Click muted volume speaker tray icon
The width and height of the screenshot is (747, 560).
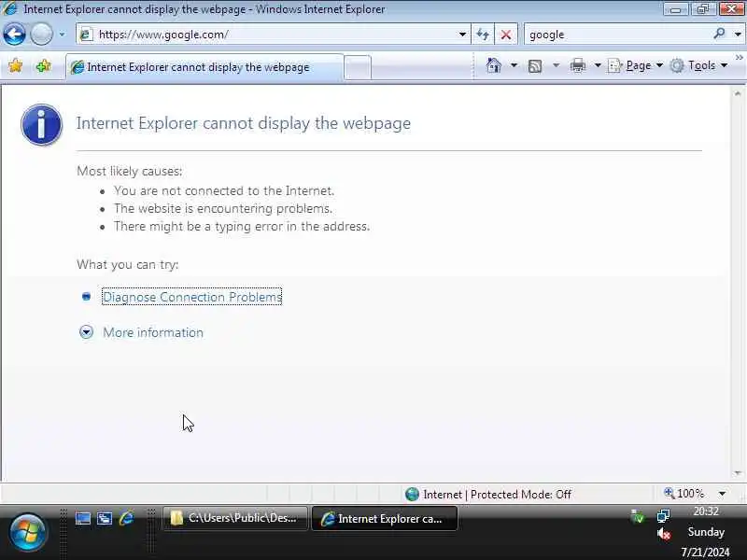[664, 534]
